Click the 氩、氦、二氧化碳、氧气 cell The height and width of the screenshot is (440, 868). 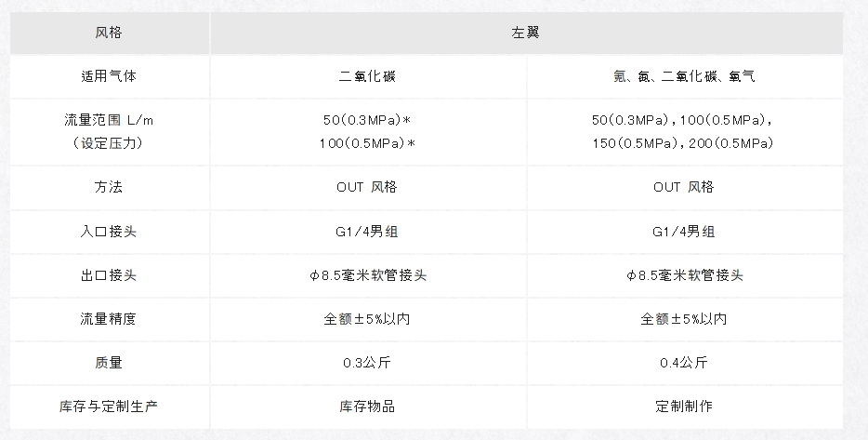click(685, 76)
